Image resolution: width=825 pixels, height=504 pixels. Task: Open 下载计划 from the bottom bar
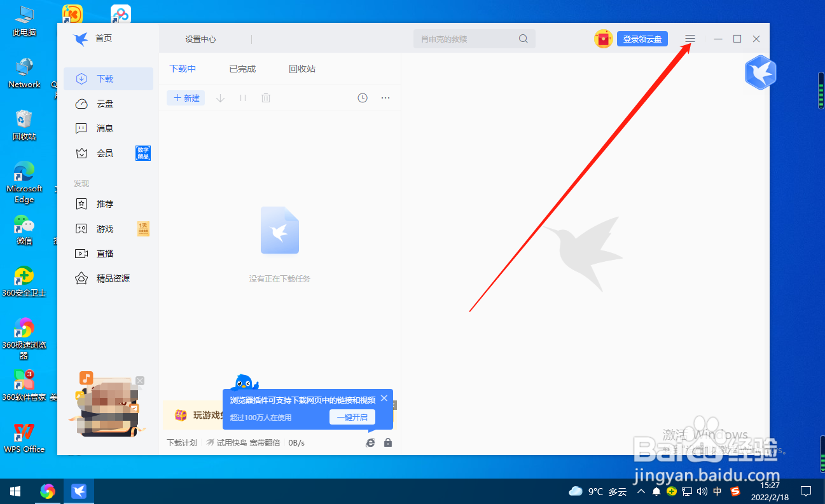182,442
